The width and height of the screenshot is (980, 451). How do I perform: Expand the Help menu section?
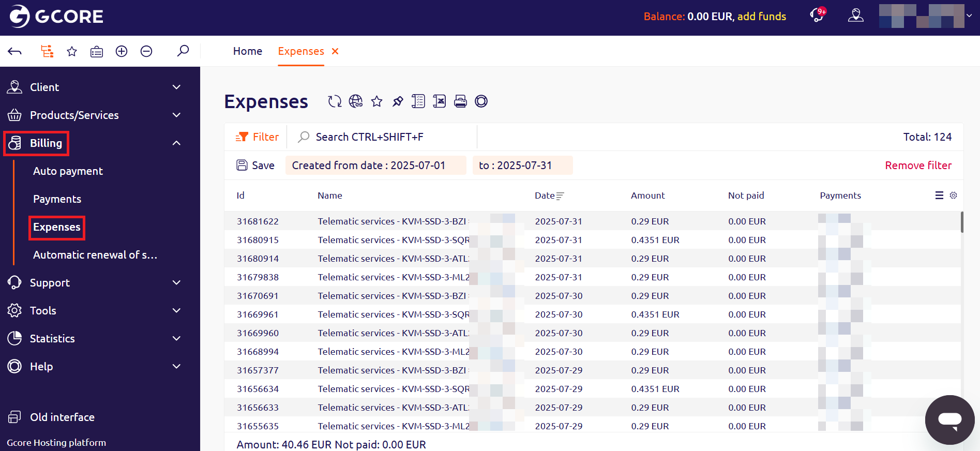pyautogui.click(x=176, y=366)
